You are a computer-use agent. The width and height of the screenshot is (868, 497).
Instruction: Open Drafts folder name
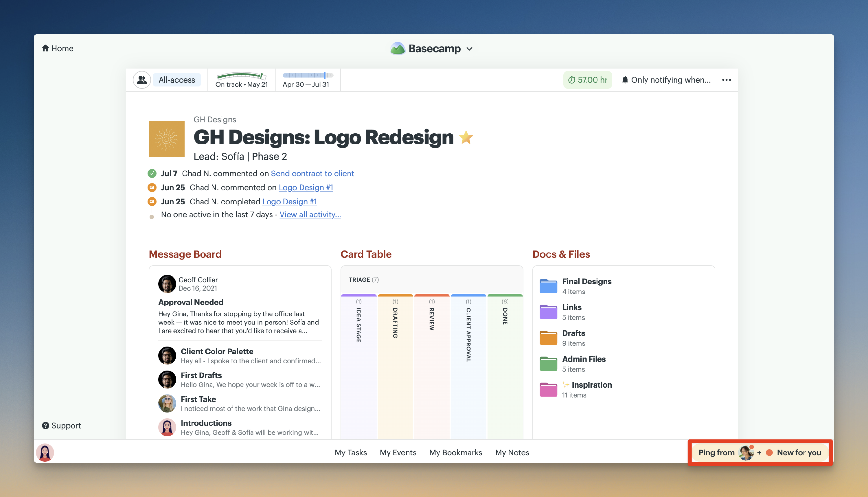(x=573, y=333)
